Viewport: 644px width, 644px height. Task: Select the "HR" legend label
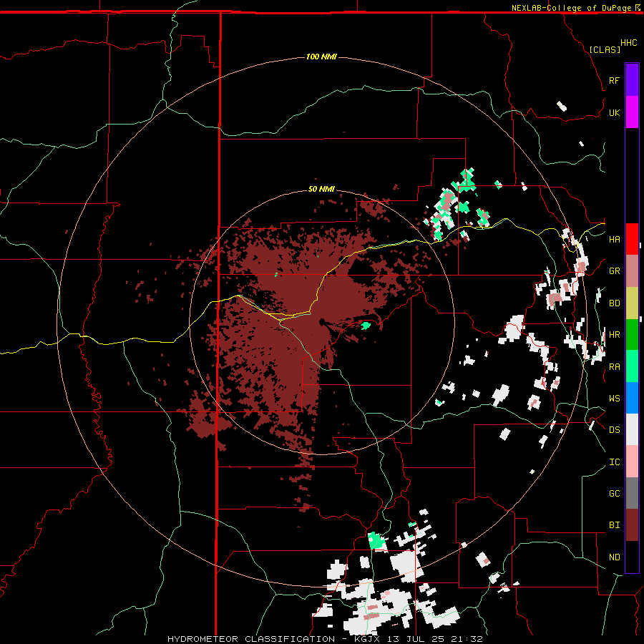(x=614, y=335)
